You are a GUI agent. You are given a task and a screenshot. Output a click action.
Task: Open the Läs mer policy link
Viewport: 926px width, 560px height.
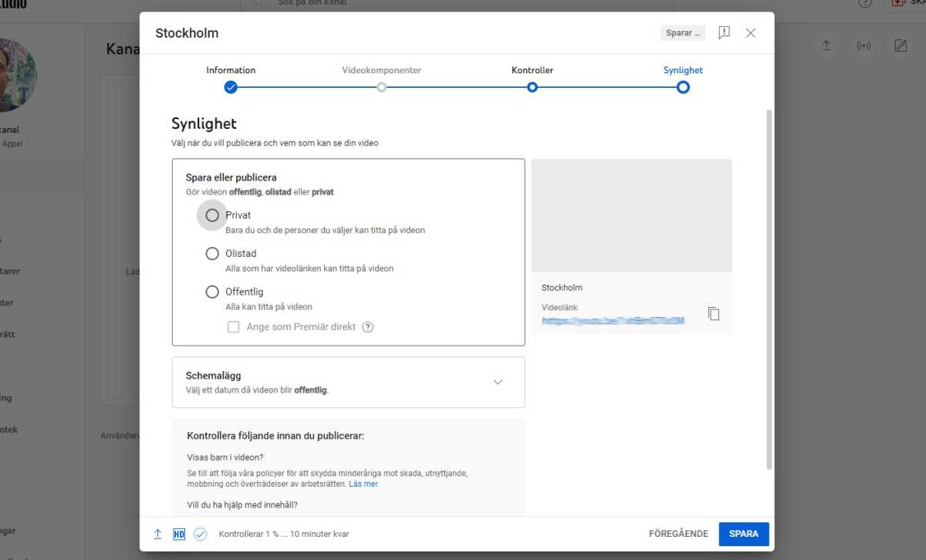[363, 484]
